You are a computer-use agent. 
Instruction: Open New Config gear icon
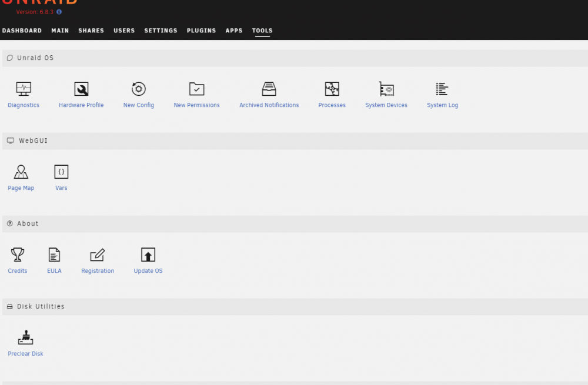click(138, 89)
